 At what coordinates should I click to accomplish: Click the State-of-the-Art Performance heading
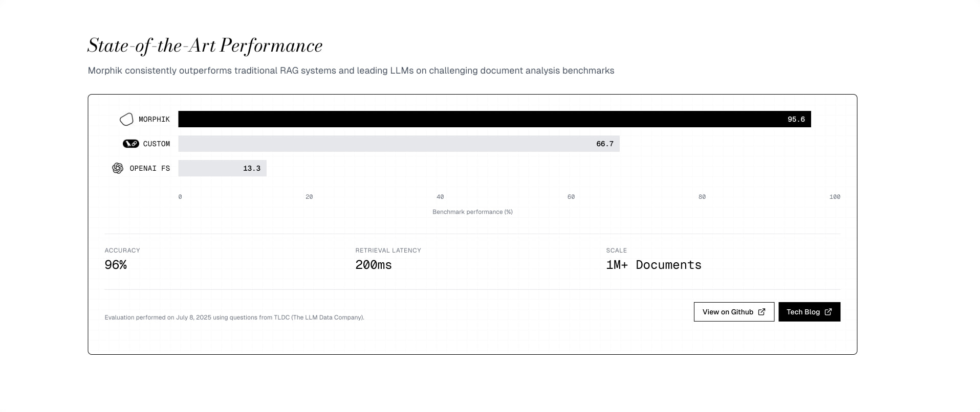click(205, 45)
